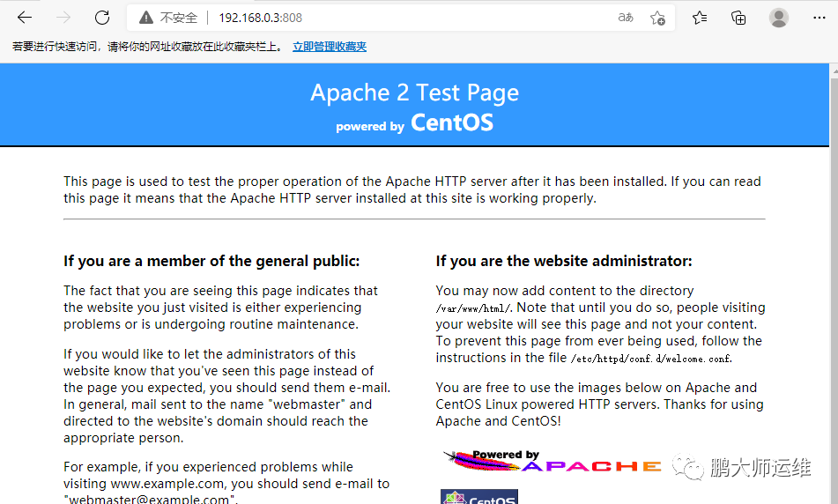838x504 pixels.
Task: Click the 不安全 security label
Action: (x=179, y=18)
